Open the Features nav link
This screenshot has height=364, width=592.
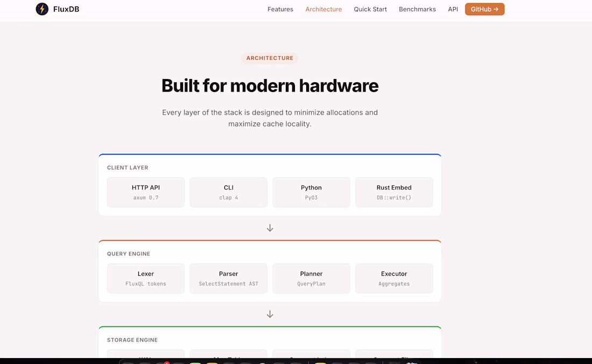point(280,9)
